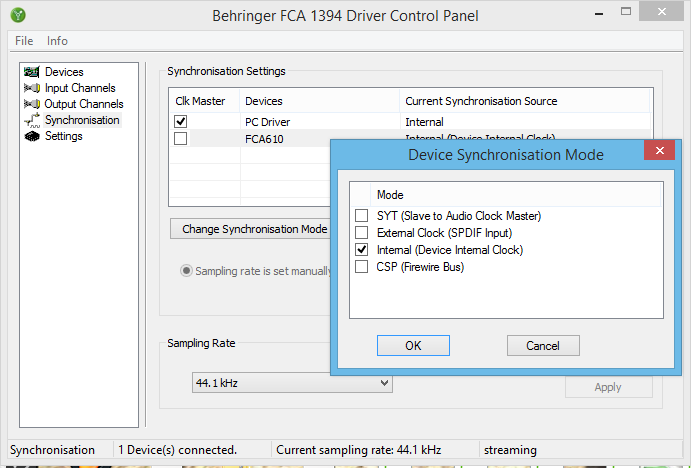Maximize the Driver Control Panel window
The height and width of the screenshot is (468, 691).
click(x=626, y=12)
